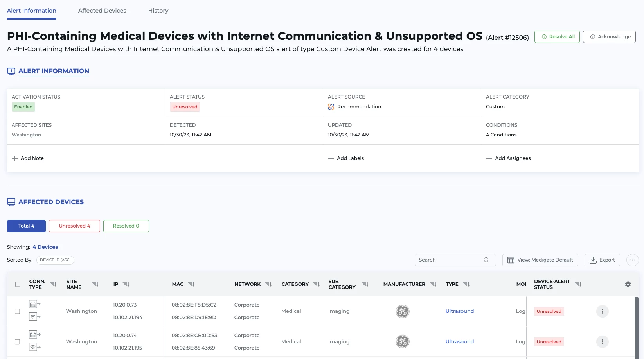Check the box for device 10.20.0.74
This screenshot has width=644, height=359.
point(17,342)
